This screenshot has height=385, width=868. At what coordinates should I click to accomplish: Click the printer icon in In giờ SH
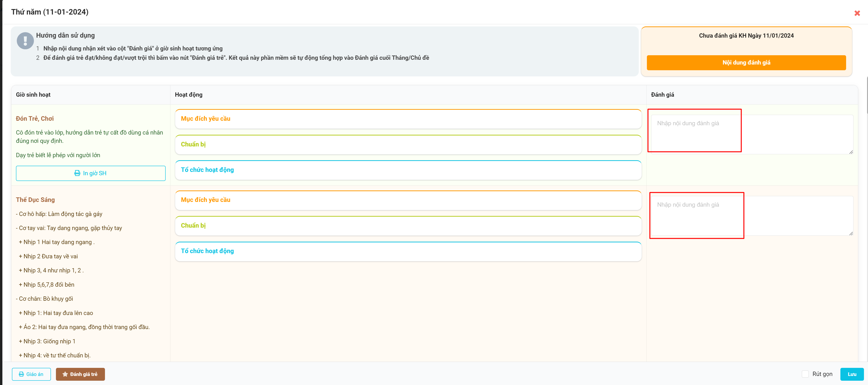[77, 173]
